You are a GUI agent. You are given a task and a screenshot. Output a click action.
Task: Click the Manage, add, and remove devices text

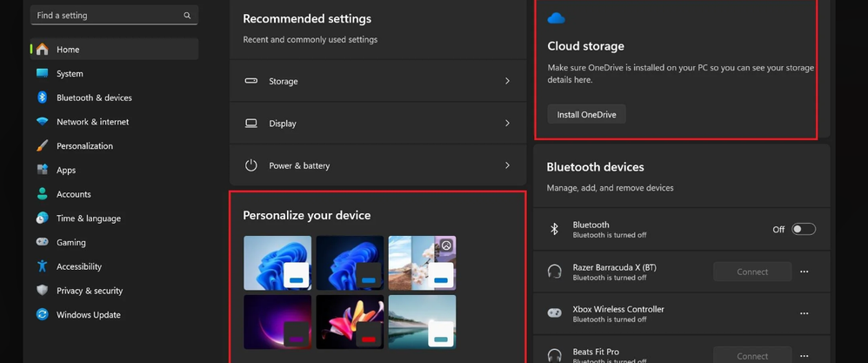(610, 188)
